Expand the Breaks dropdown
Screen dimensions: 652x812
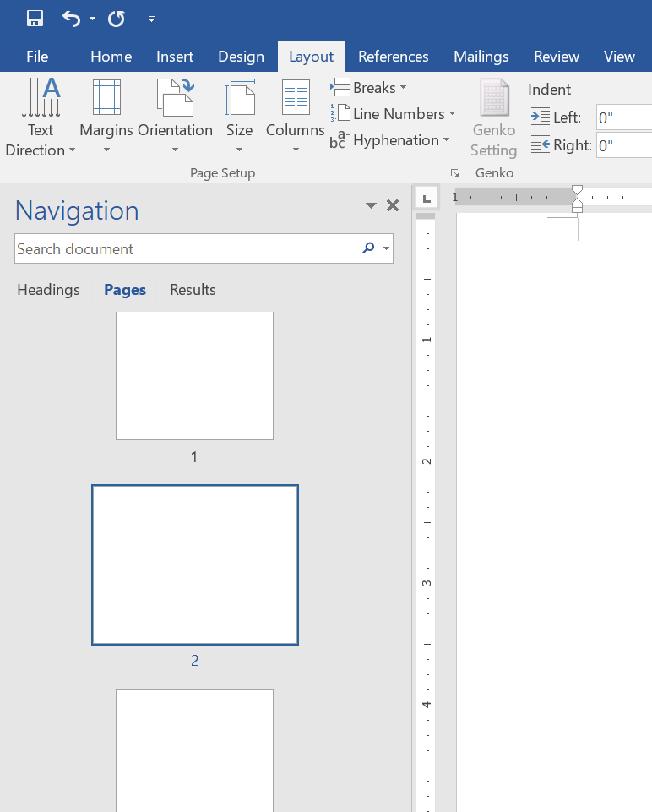tap(368, 88)
